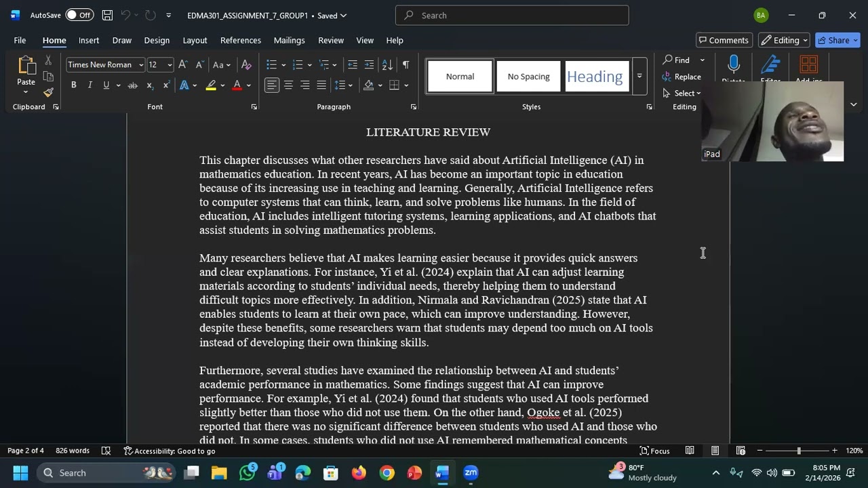Click Replace in Editing group
The height and width of the screenshot is (488, 868).
tap(682, 77)
